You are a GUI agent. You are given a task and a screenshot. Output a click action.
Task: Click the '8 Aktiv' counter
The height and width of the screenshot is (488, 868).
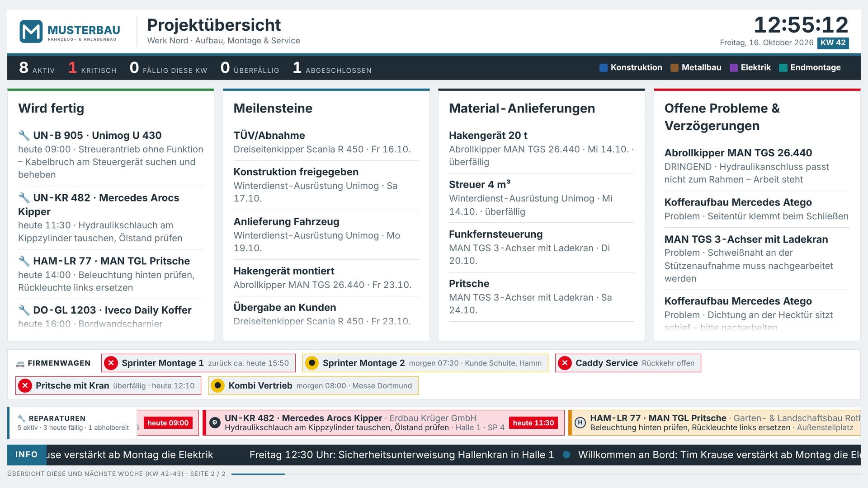[x=37, y=68]
